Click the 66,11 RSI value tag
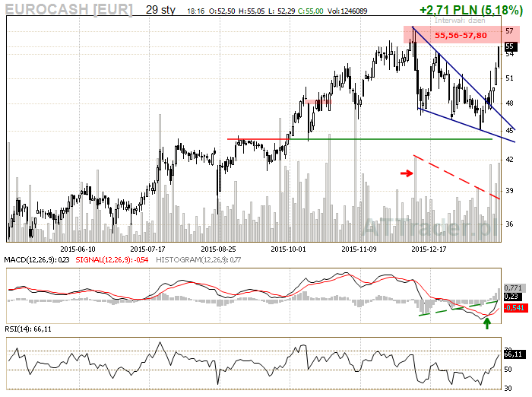 [514, 354]
